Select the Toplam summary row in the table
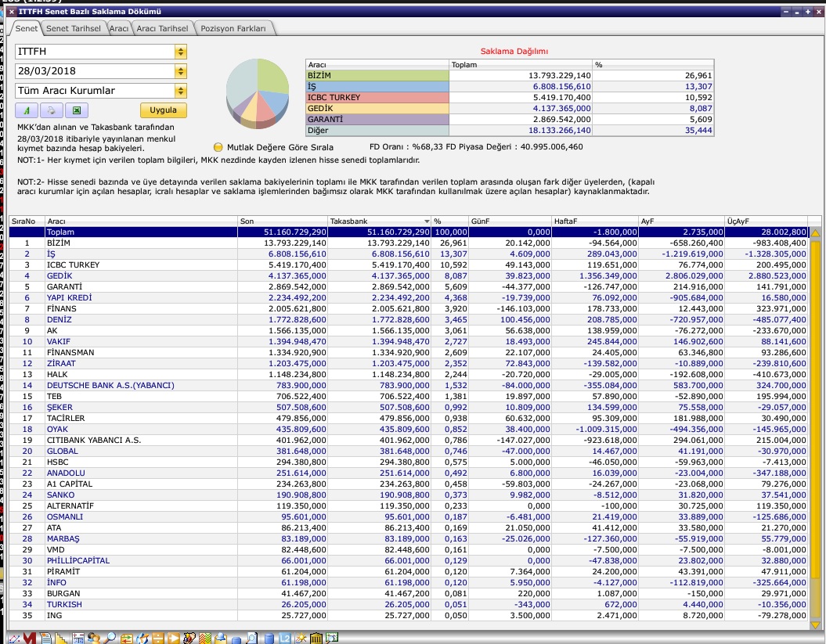826x644 pixels. 408,232
